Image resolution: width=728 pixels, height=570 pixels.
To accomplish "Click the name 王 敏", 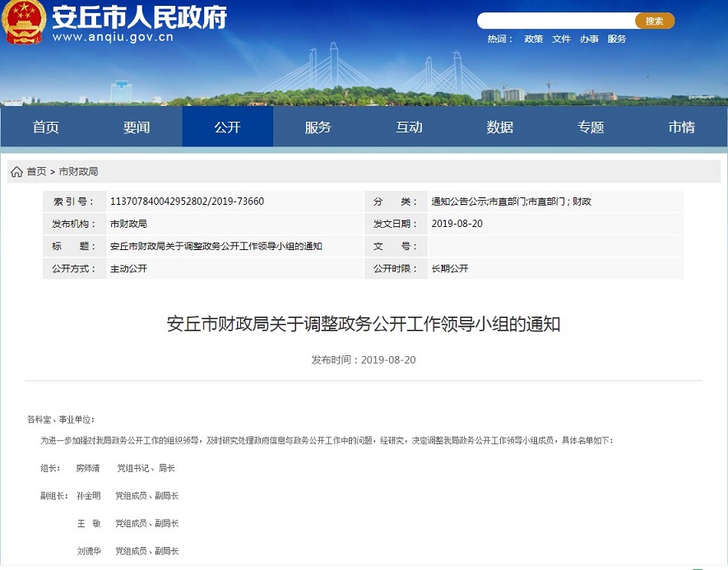I will click(89, 524).
